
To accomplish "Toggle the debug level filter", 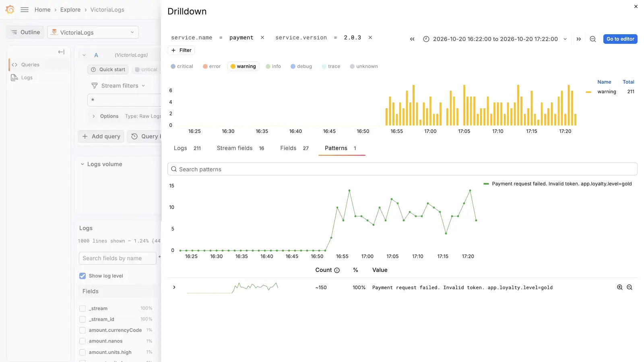I will coord(301,66).
